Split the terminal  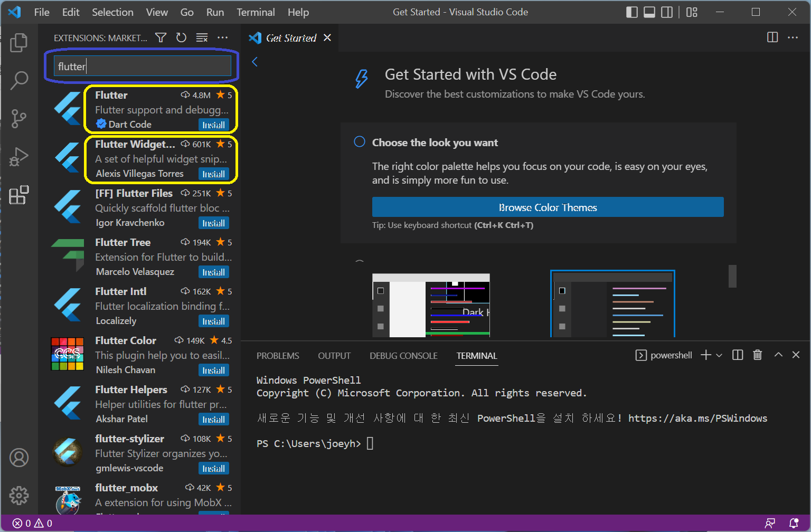(x=738, y=355)
